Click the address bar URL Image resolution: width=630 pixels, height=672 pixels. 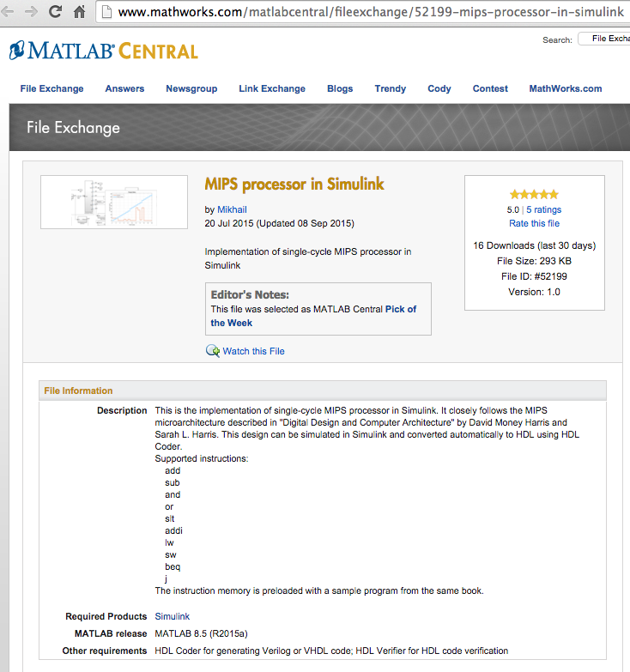[371, 12]
